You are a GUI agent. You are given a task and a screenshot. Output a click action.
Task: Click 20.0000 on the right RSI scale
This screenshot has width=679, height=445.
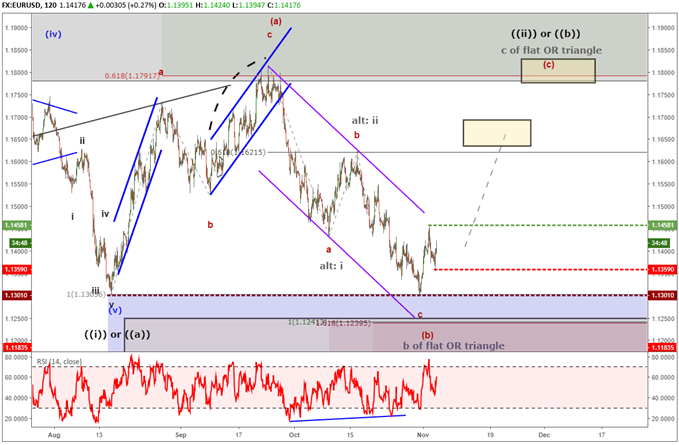(x=663, y=419)
